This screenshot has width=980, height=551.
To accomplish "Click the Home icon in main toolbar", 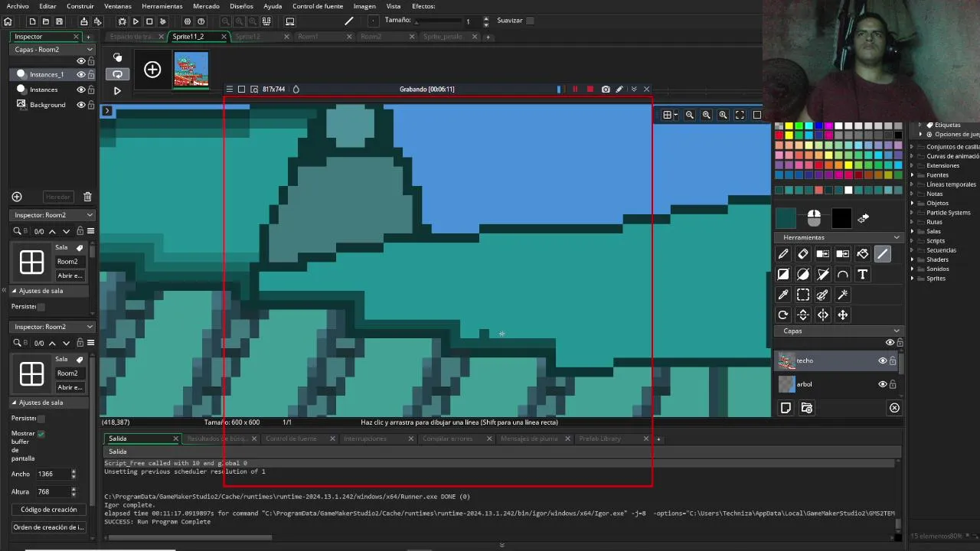I will point(8,21).
